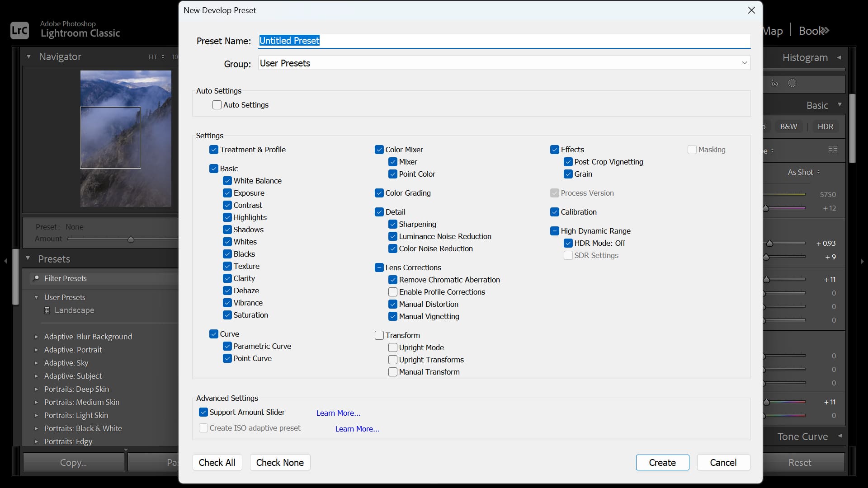The height and width of the screenshot is (488, 868).
Task: Click the Landscape preset icon
Action: pos(47,310)
